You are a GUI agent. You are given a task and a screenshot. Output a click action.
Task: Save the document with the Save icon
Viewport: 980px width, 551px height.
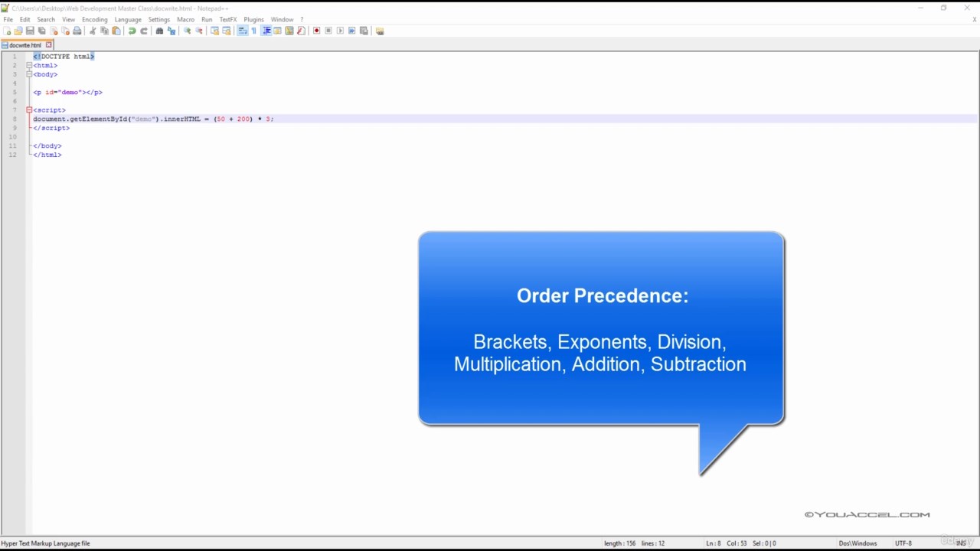click(x=30, y=31)
